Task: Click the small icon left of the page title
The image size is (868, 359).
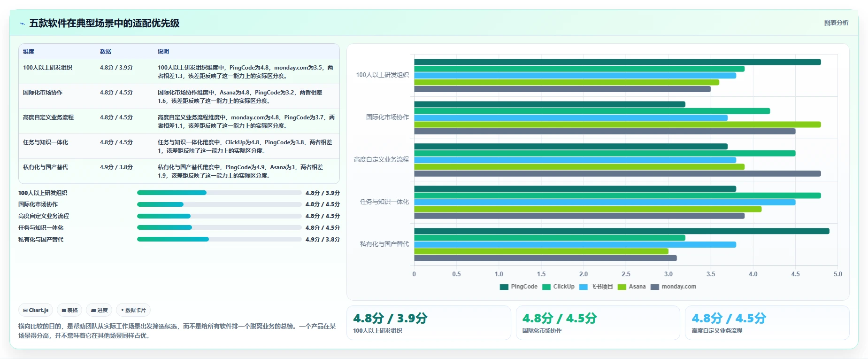Action: click(22, 23)
